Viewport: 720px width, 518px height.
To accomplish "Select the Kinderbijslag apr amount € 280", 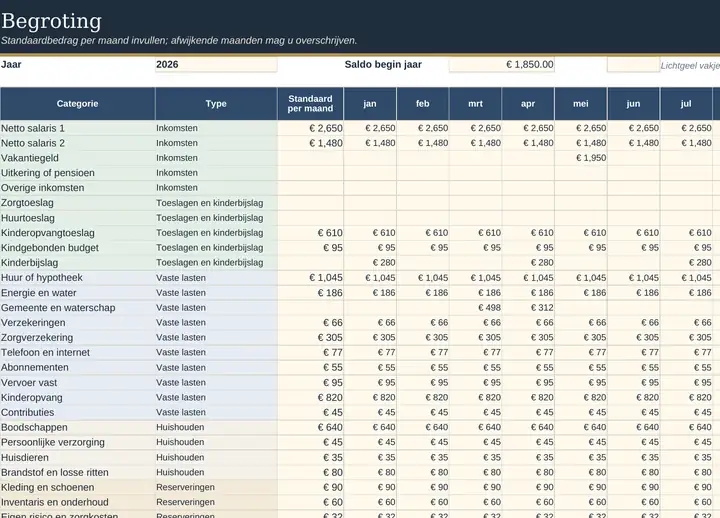I will pos(528,263).
